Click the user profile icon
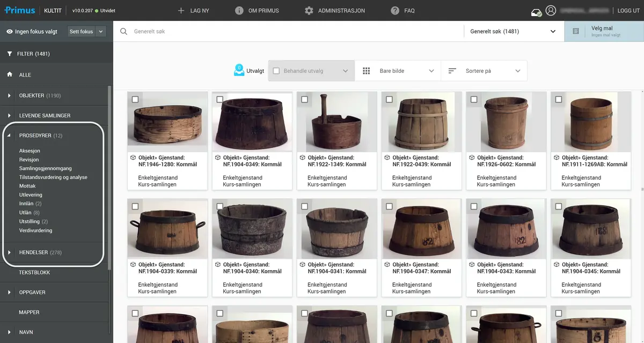Viewport: 644px width, 343px height. 551,11
